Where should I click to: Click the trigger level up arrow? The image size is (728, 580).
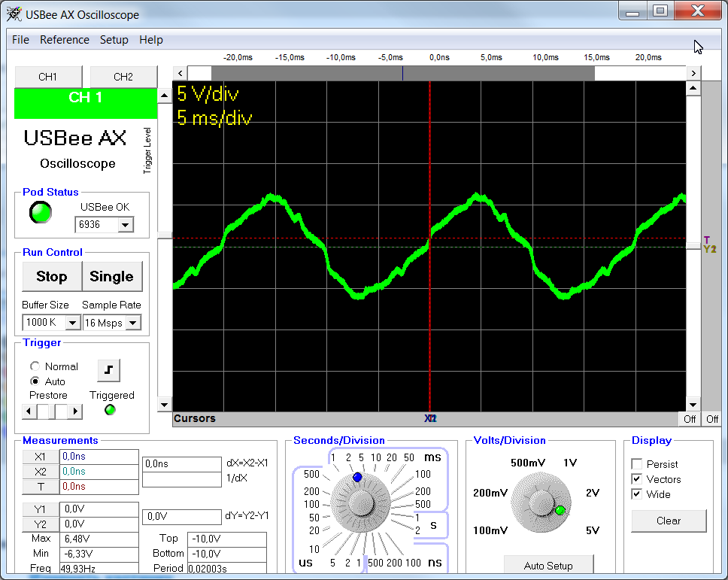click(x=165, y=96)
